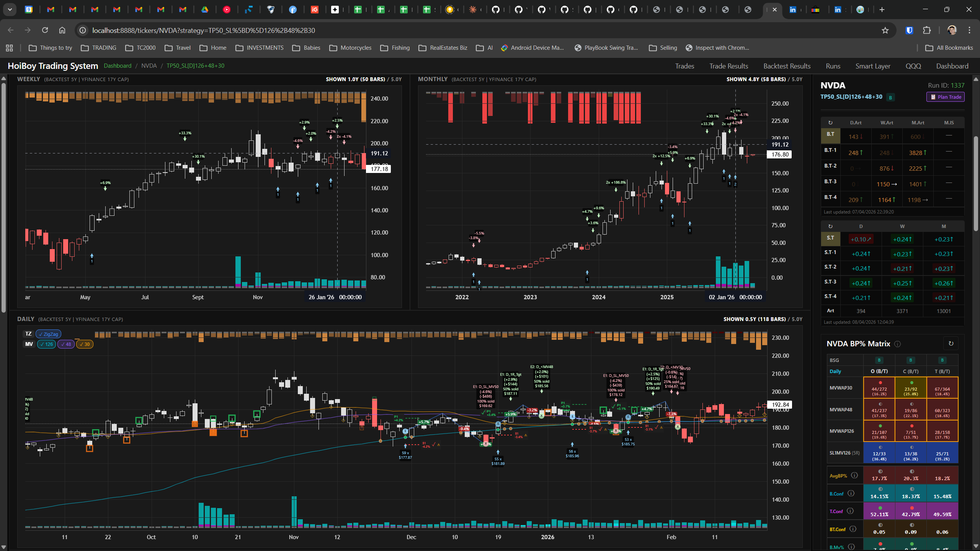
Task: Go back to the previous page
Action: point(10,30)
